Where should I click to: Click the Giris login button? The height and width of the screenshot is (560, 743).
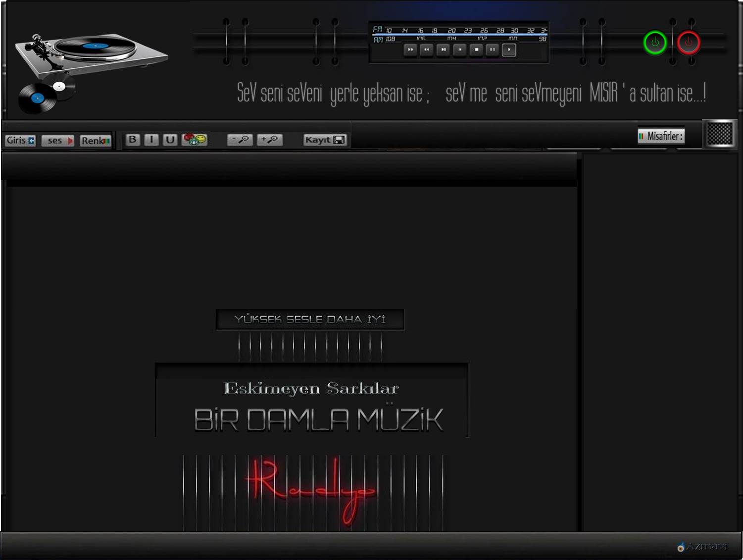(x=20, y=140)
